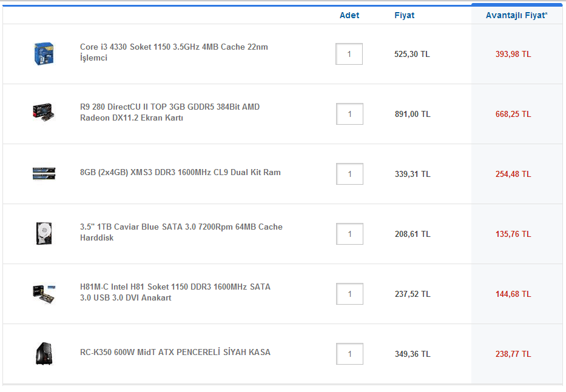The image size is (566, 392).
Task: Click the Adet column header
Action: click(x=349, y=15)
